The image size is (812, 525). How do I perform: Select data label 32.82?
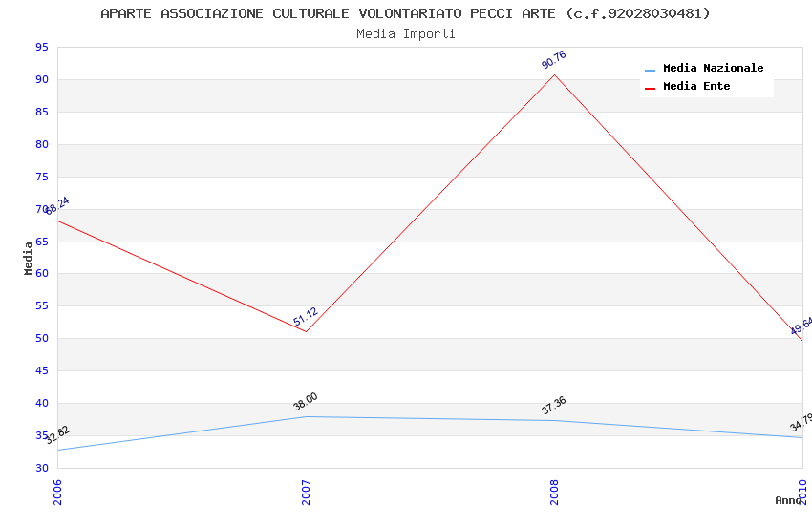57,434
